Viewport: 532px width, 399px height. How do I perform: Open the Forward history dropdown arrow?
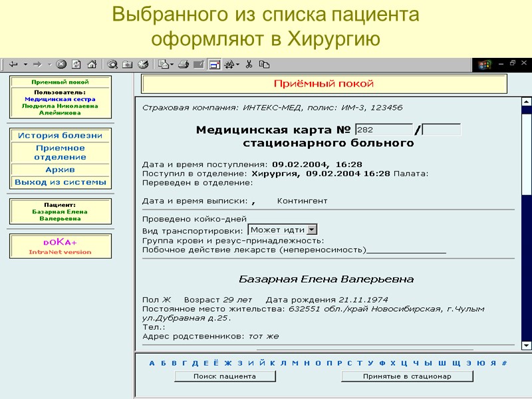click(x=49, y=64)
